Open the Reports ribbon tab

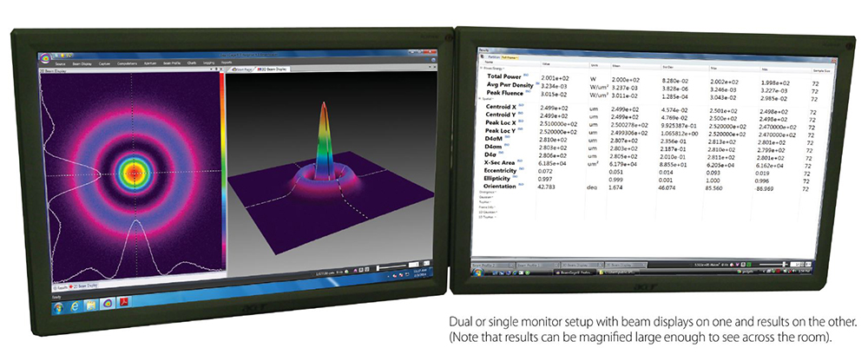pyautogui.click(x=226, y=63)
